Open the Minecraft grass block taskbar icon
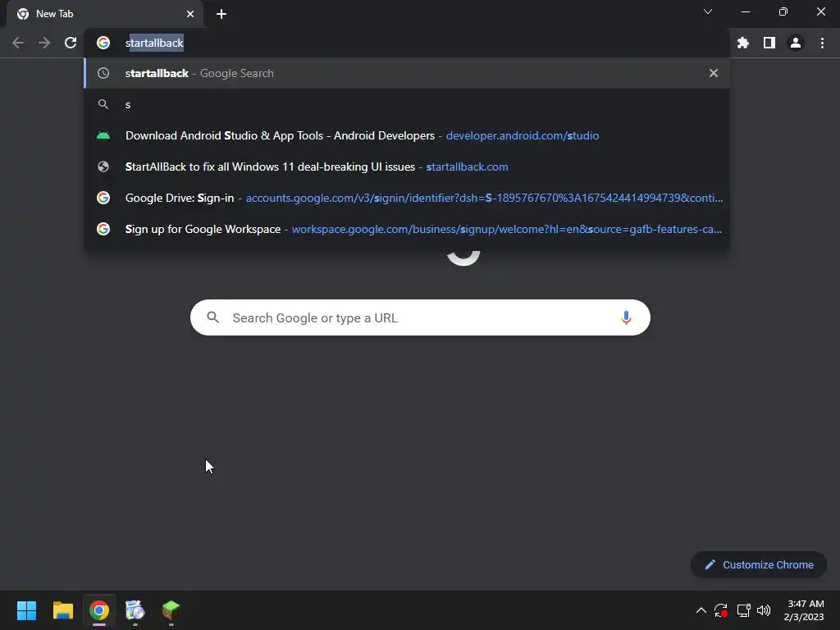The image size is (840, 630). point(171,610)
